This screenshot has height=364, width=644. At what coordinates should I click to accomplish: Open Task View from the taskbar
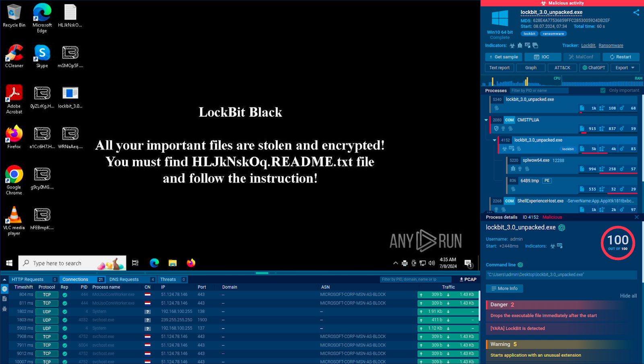tap(135, 263)
